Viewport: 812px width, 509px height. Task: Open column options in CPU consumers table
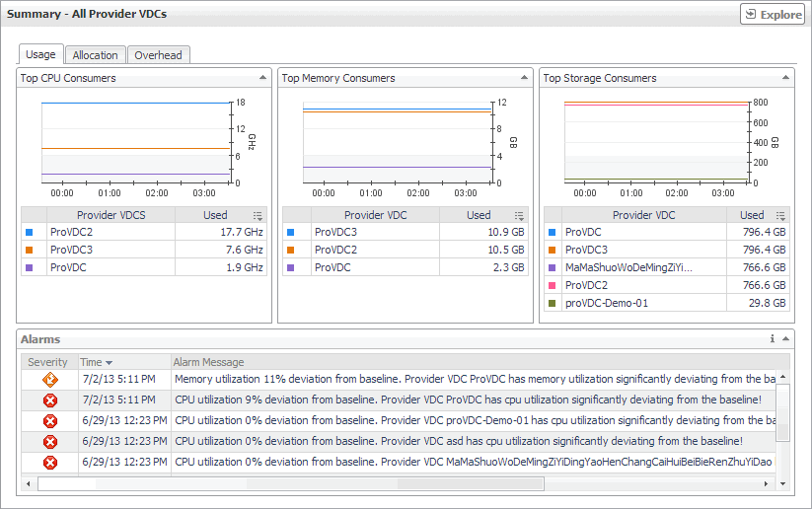[258, 215]
